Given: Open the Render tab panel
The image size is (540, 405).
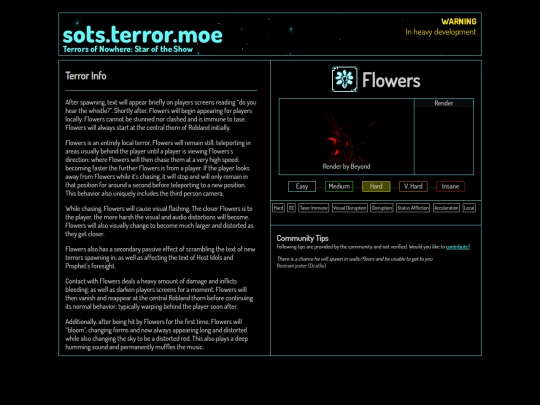Looking at the screenshot, I should pyautogui.click(x=444, y=103).
